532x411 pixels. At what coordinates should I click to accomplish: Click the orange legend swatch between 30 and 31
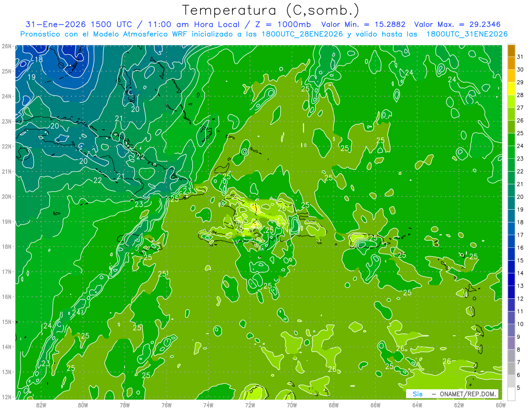[511, 63]
